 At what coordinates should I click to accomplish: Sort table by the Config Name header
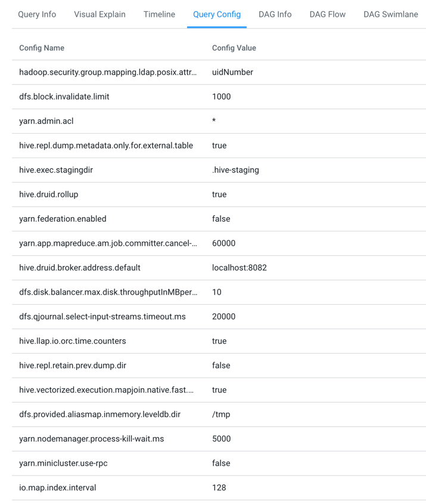point(42,48)
